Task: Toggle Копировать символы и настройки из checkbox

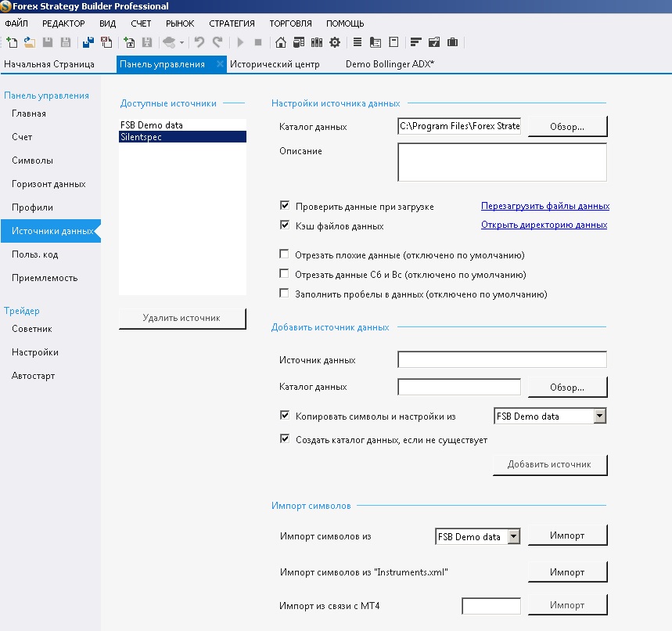Action: pos(285,415)
